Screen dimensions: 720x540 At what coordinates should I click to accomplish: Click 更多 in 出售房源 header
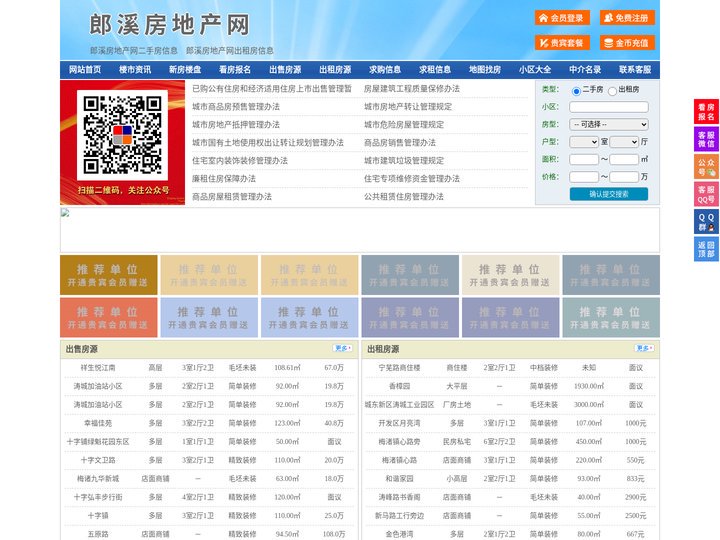tap(343, 349)
